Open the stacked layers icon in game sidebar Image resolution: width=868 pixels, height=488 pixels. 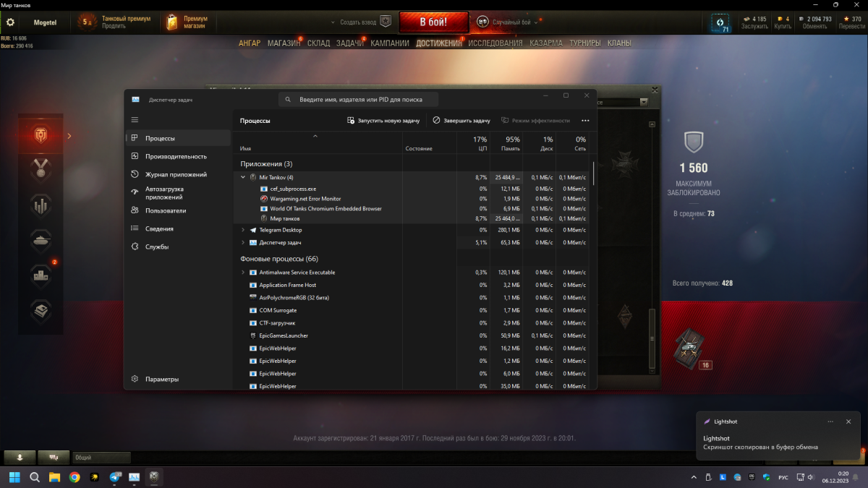click(41, 311)
